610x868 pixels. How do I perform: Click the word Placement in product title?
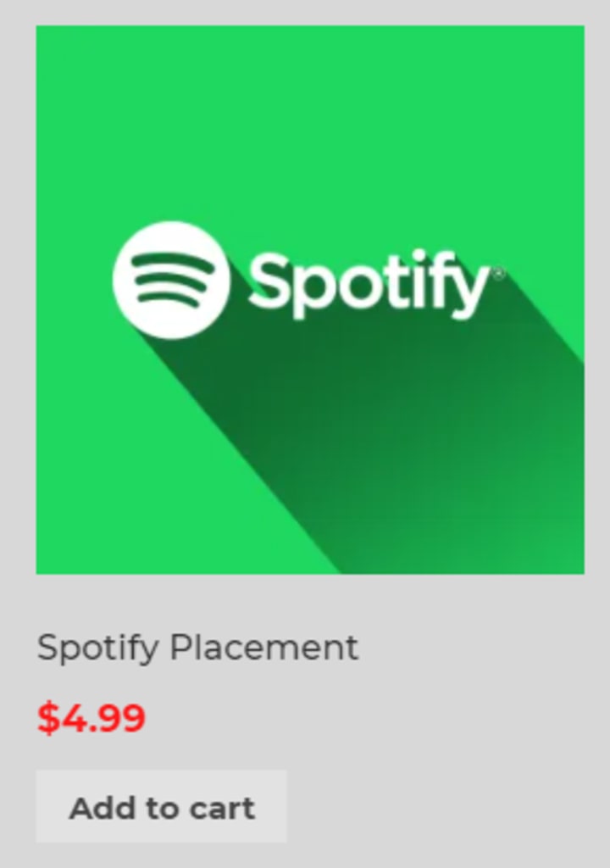pos(264,647)
